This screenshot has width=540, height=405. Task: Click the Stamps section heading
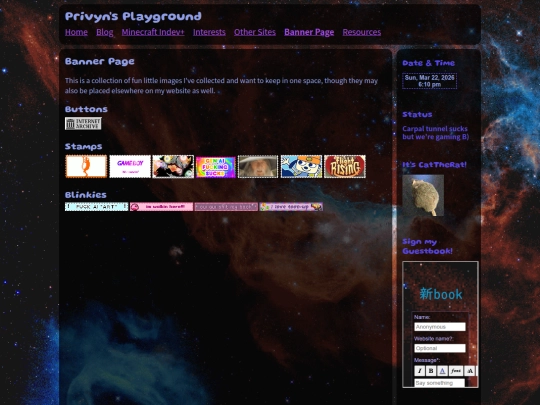83,147
